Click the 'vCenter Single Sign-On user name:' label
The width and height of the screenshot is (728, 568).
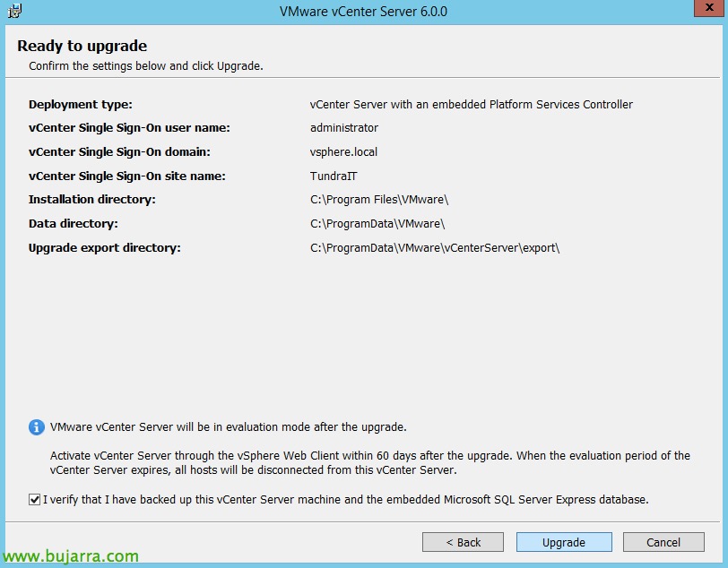pyautogui.click(x=129, y=127)
